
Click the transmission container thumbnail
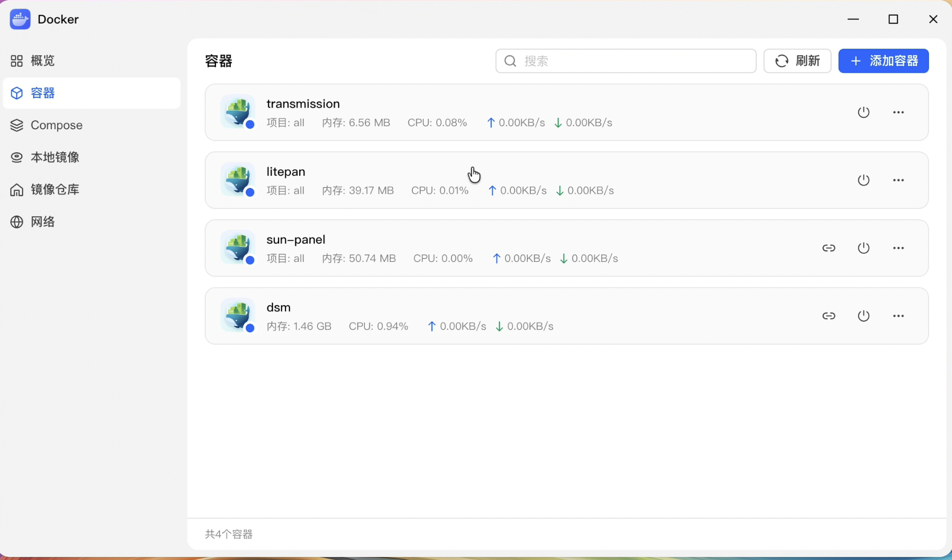238,112
